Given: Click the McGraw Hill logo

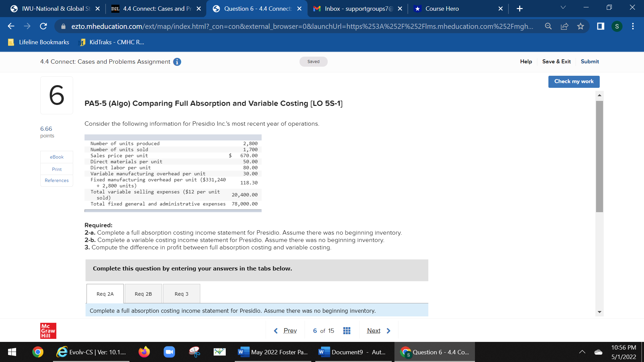Looking at the screenshot, I should [x=48, y=330].
